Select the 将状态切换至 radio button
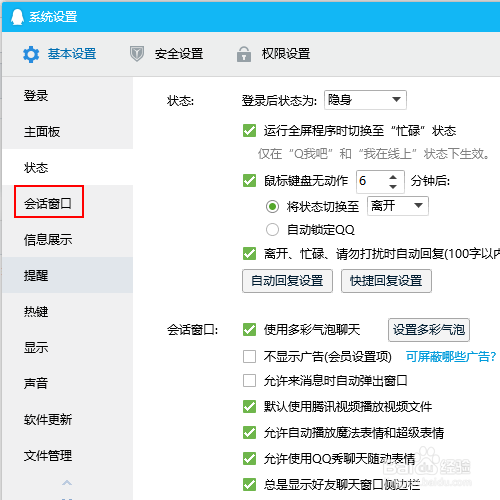The image size is (500, 500). [x=272, y=207]
